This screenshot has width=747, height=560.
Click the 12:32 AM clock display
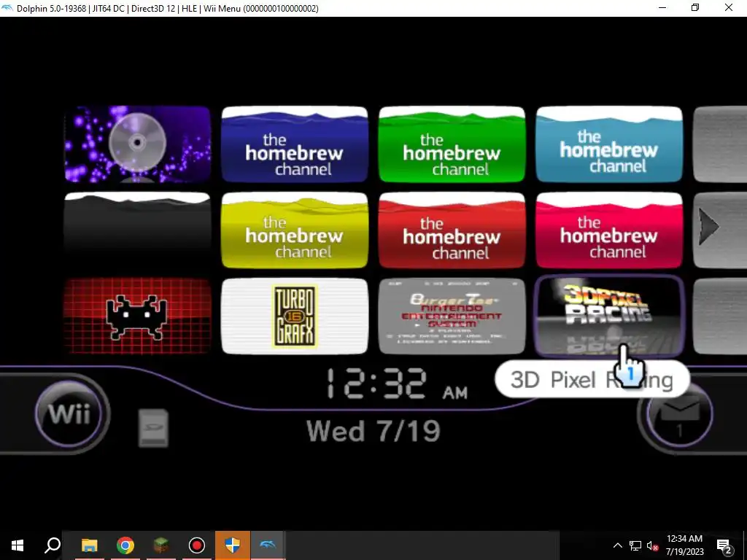click(397, 384)
